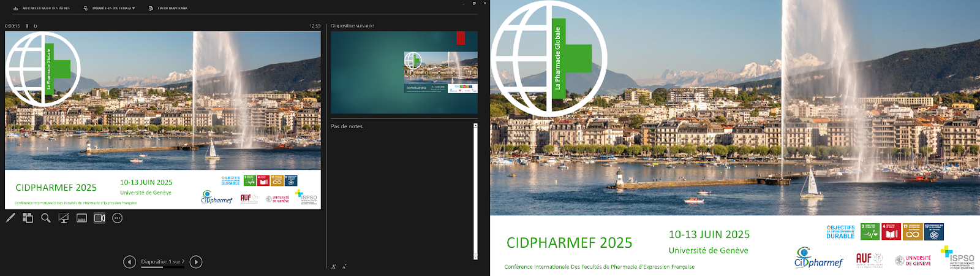Decrease the notes text size

[x=344, y=266]
